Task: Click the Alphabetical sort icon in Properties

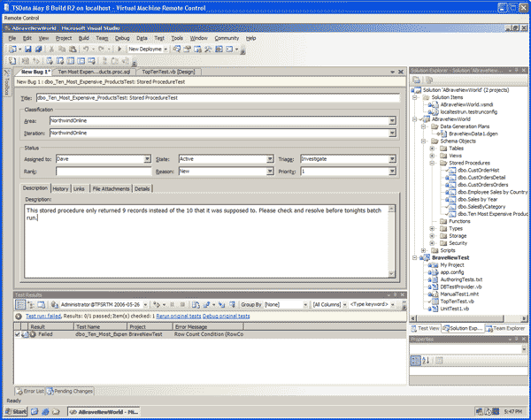Action: coord(426,361)
